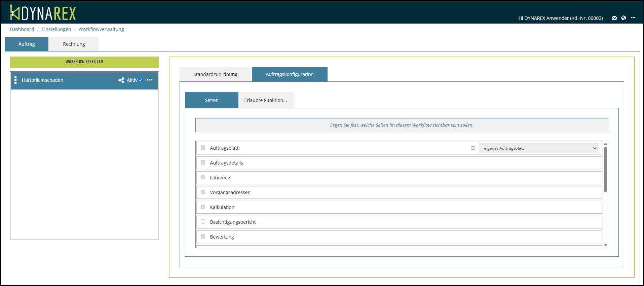644x286 pixels.
Task: Open the Standardzuordnung tab
Action: (x=215, y=74)
